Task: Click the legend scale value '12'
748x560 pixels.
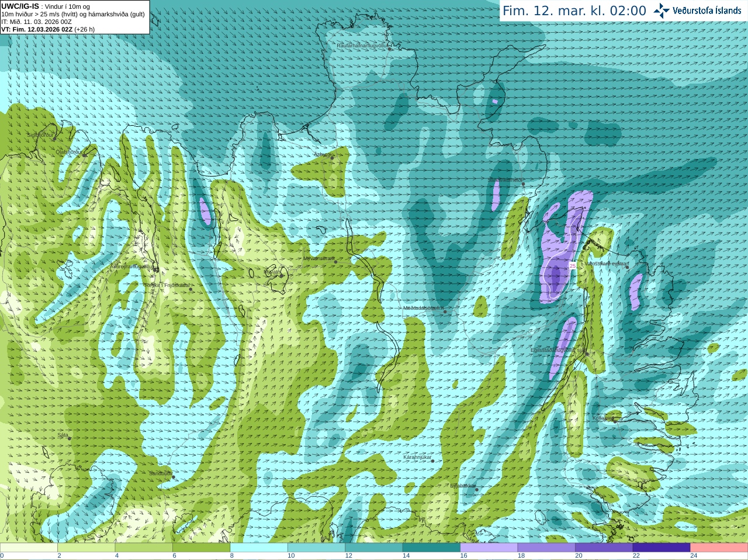Action: pyautogui.click(x=348, y=556)
